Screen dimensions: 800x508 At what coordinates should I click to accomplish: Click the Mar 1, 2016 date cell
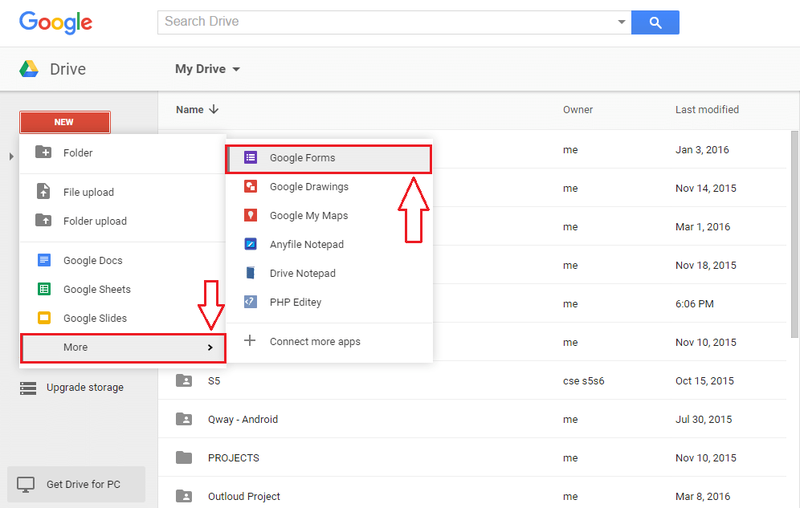point(703,226)
